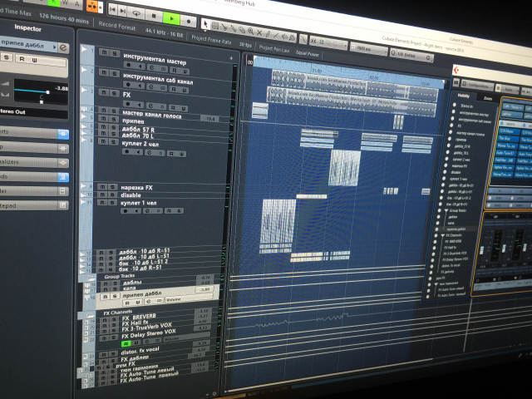This screenshot has height=399, width=532.
Task: Click the 'мастер канал голоса' volume value field
Action: click(x=209, y=119)
